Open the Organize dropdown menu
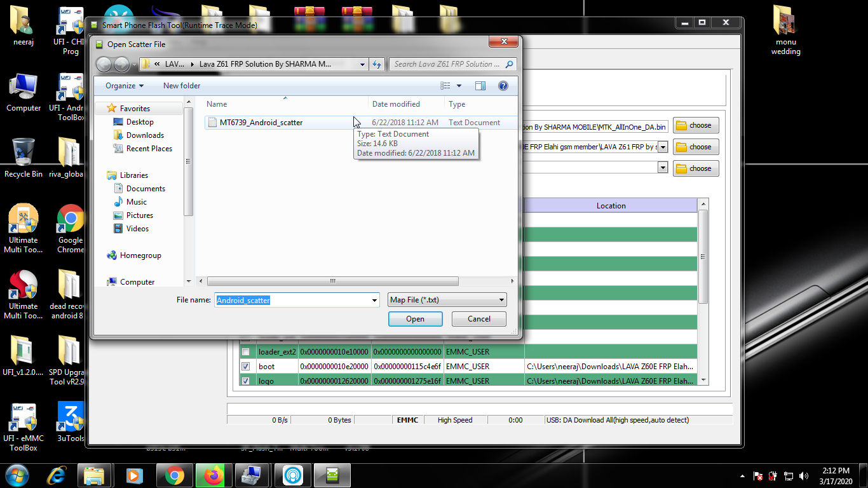The height and width of the screenshot is (488, 868). point(125,86)
